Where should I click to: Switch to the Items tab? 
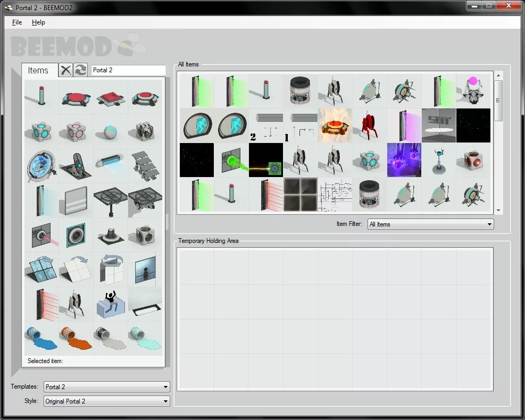tap(39, 70)
